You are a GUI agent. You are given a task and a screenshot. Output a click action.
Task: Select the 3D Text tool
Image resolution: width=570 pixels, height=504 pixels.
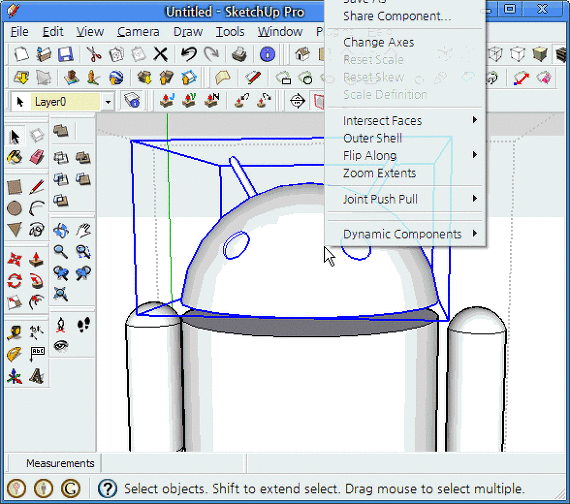pos(37,376)
